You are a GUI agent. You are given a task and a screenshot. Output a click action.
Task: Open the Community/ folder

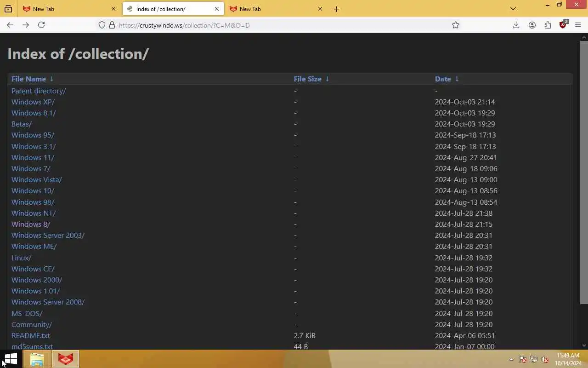tap(32, 325)
